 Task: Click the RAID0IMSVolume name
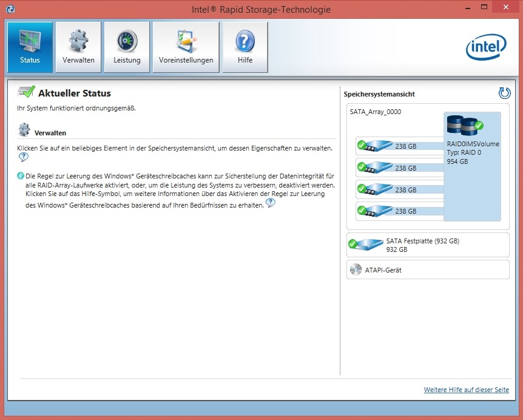473,144
